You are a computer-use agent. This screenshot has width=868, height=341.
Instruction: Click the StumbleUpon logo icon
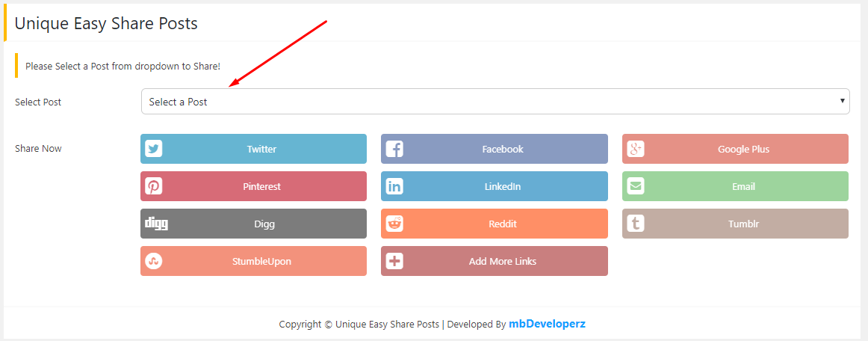click(x=154, y=261)
